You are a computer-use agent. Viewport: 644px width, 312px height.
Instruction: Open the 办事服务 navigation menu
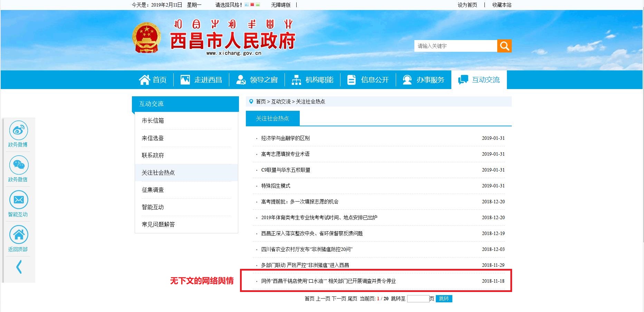[x=424, y=80]
